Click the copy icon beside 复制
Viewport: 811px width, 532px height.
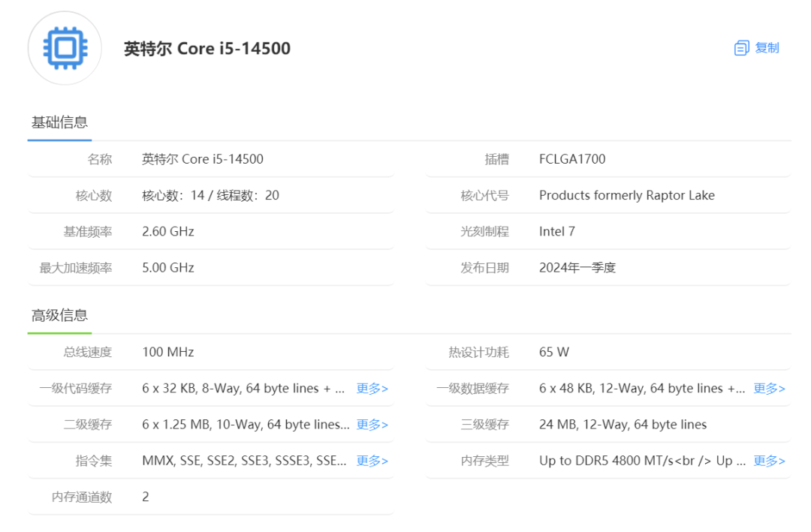(742, 48)
